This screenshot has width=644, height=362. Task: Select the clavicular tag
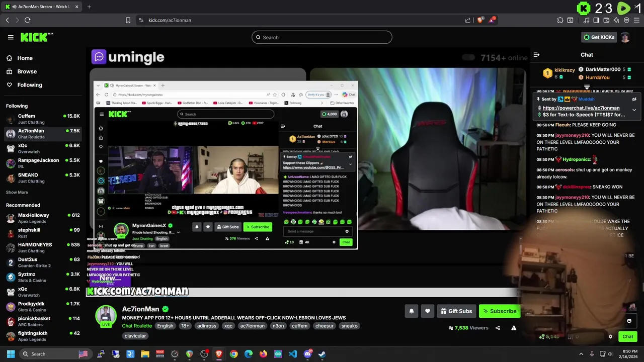coord(135,336)
